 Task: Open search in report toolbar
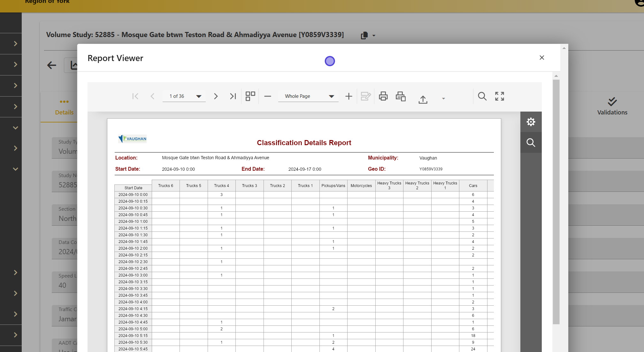(x=482, y=96)
